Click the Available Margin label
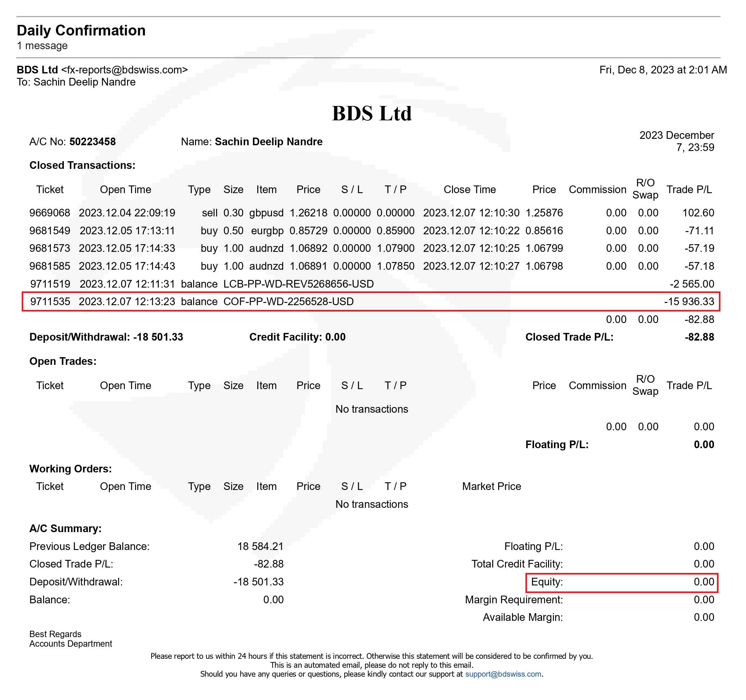746x700 pixels. click(522, 617)
